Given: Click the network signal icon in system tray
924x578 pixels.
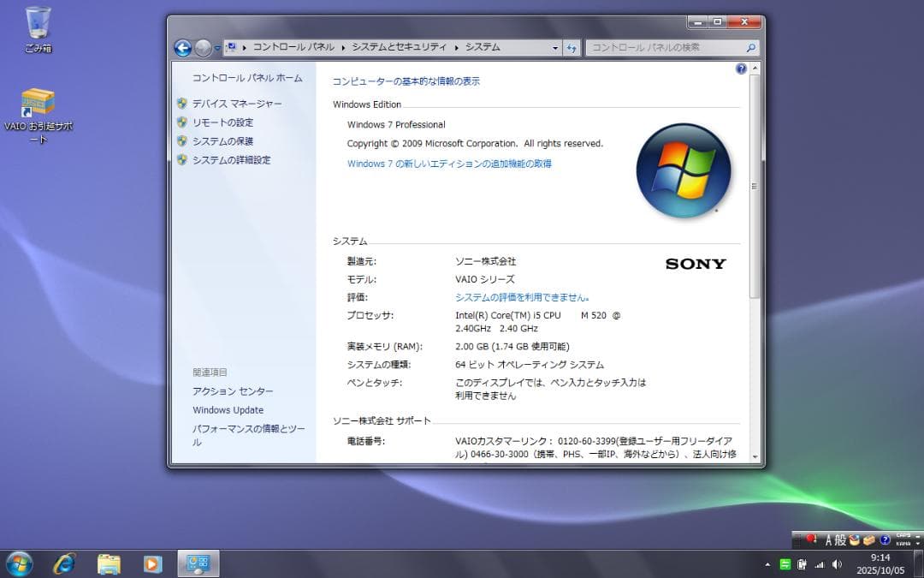Looking at the screenshot, I should [820, 565].
